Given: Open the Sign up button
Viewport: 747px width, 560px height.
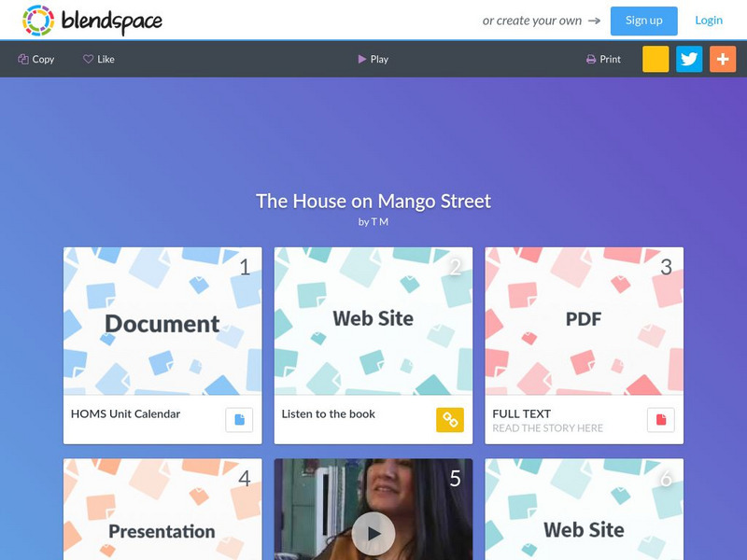Looking at the screenshot, I should pos(643,21).
